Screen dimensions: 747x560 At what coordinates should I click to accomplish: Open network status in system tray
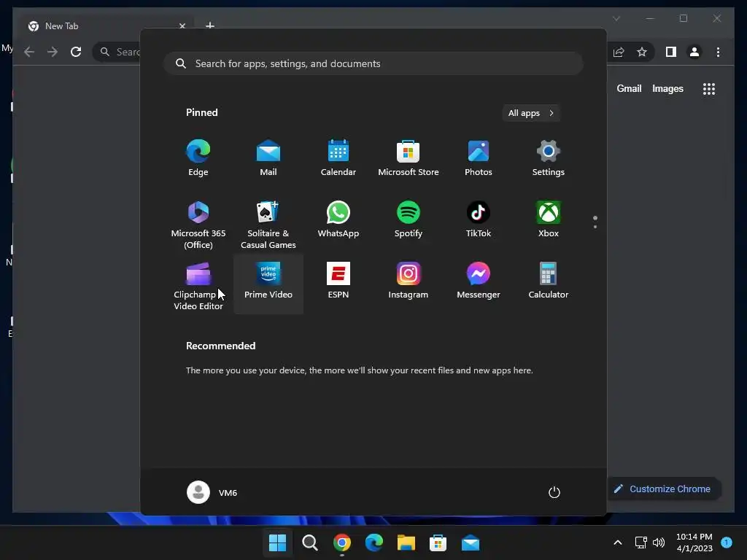[x=640, y=542]
